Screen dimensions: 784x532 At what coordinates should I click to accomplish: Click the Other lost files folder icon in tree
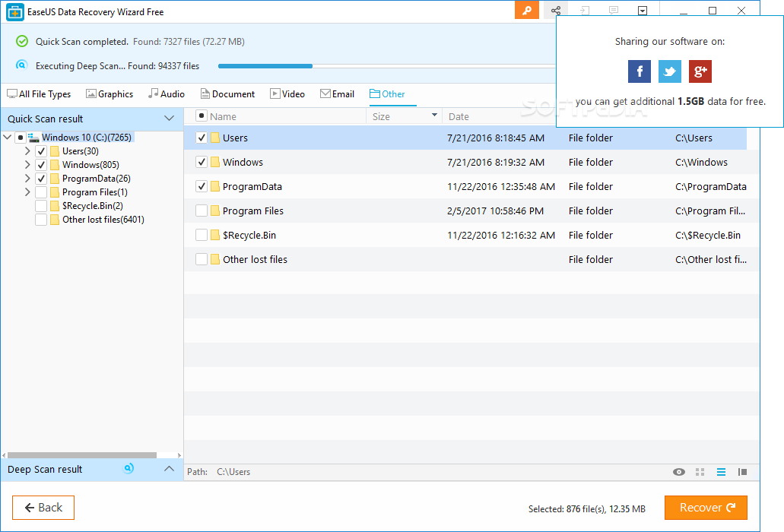point(55,220)
